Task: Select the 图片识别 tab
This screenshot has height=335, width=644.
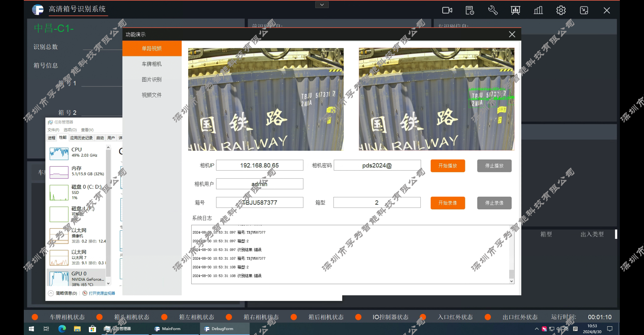Action: [152, 79]
